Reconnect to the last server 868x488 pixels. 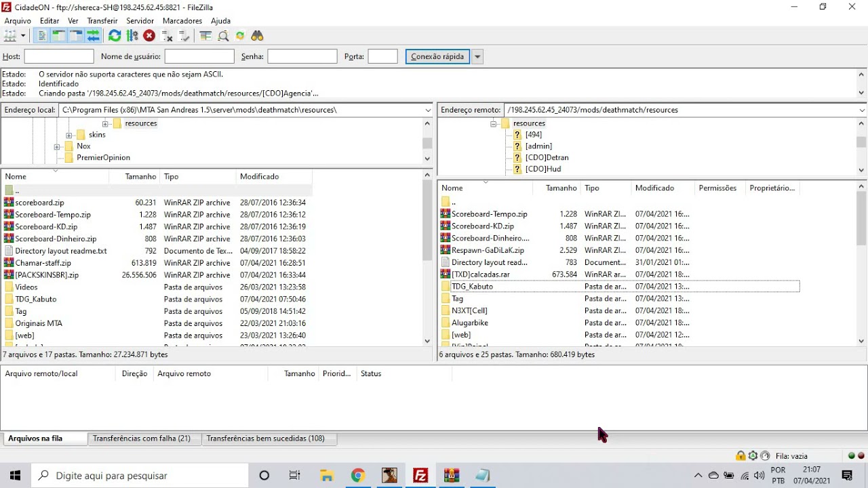pos(184,36)
